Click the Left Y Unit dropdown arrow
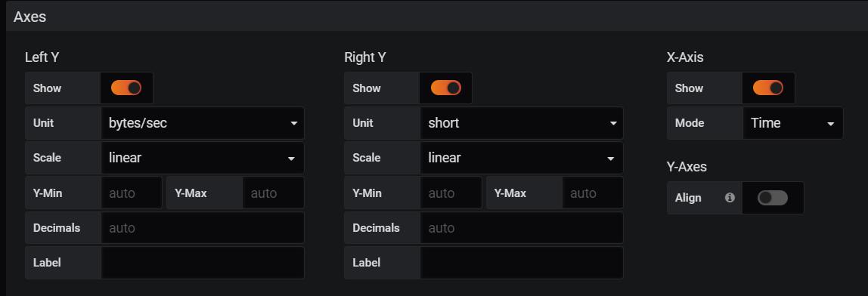 pos(293,123)
